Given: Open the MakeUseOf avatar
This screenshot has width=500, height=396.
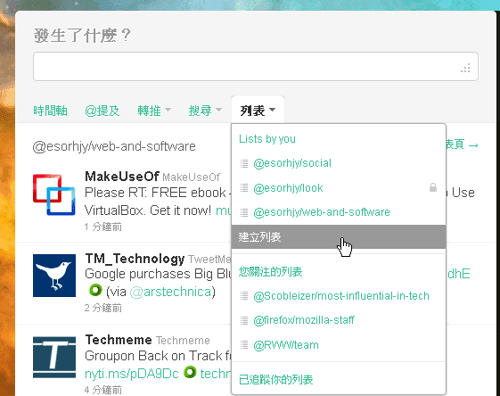Looking at the screenshot, I should pos(54,194).
